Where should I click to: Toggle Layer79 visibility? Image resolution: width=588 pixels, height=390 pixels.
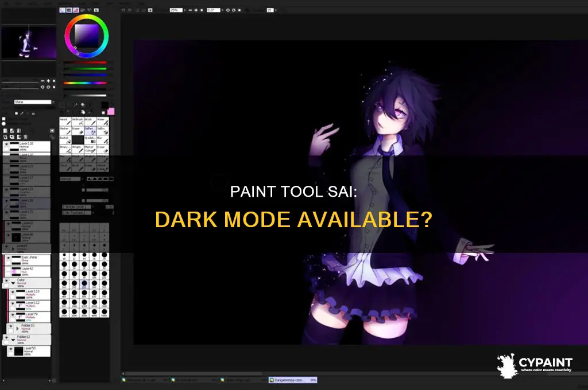tap(13, 315)
